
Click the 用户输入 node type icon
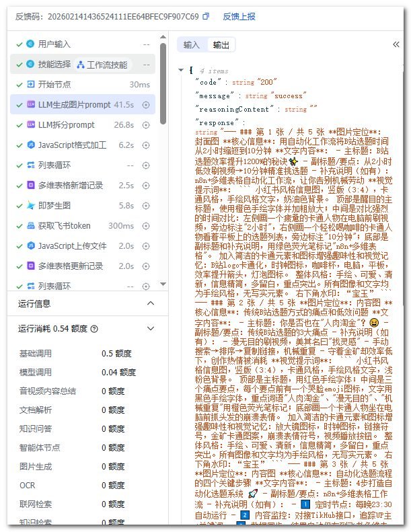click(30, 44)
